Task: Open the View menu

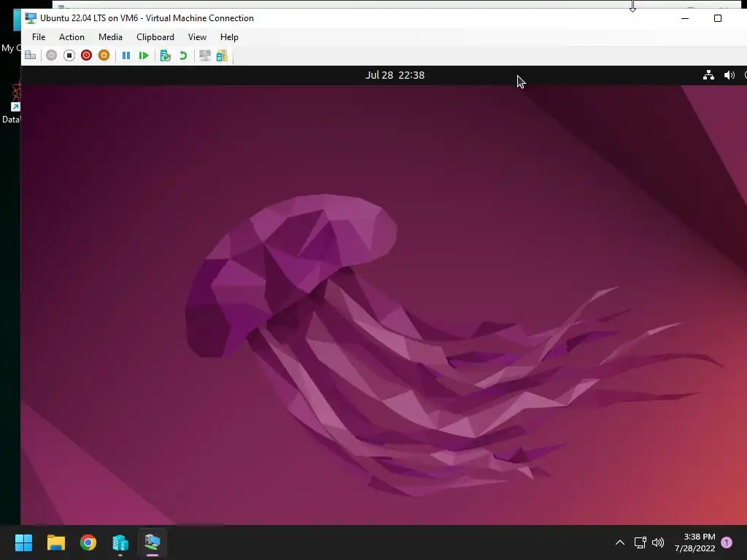Action: point(197,37)
